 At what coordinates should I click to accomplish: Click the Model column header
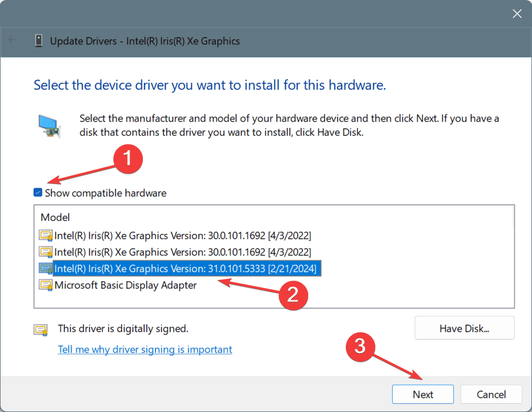[x=56, y=218]
